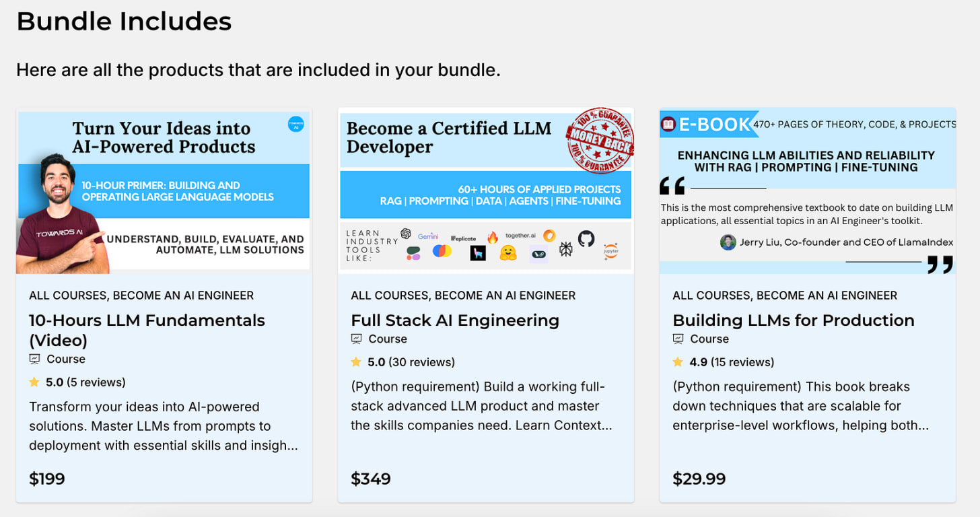Click the category tags on the LLM Fundamentals card
Viewport: 980px width, 517px height.
(x=141, y=296)
